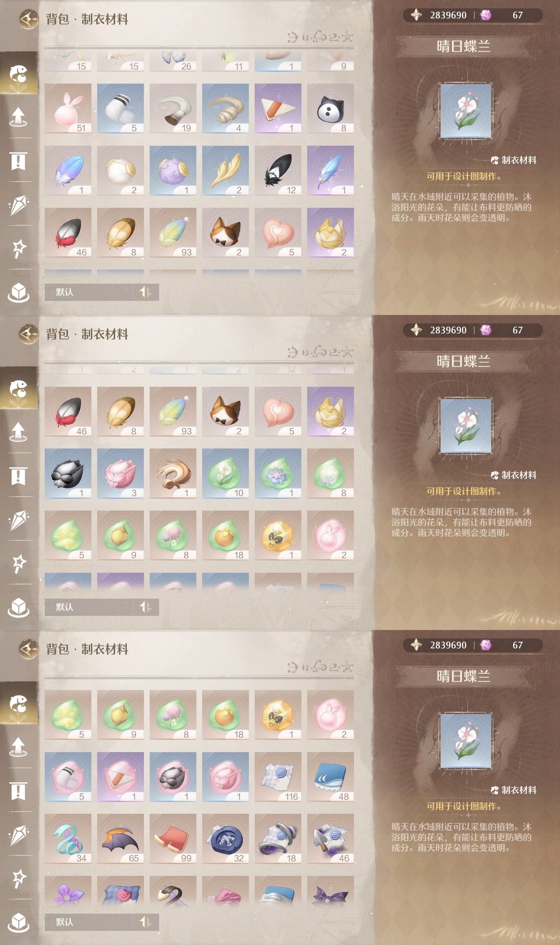560x945 pixels.
Task: Toggle sort order arrow beside topmost 默认
Action: pos(145,292)
